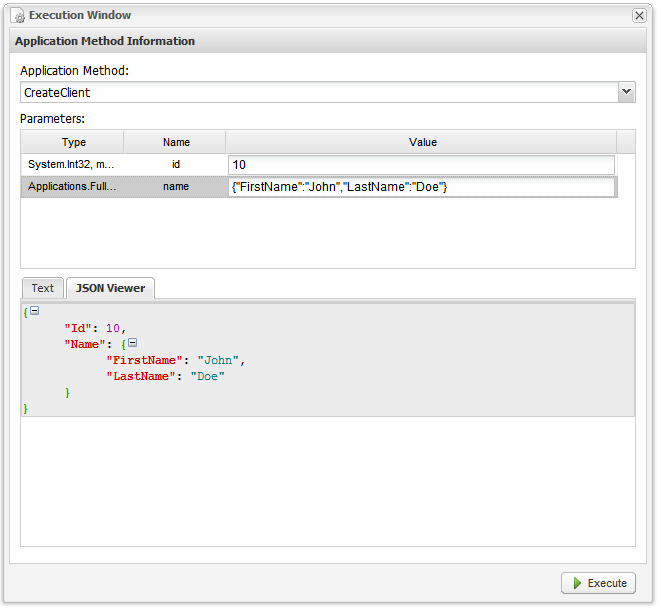Click the "Id" key in JSON viewer
Viewport: 661px width, 609px height.
click(78, 330)
